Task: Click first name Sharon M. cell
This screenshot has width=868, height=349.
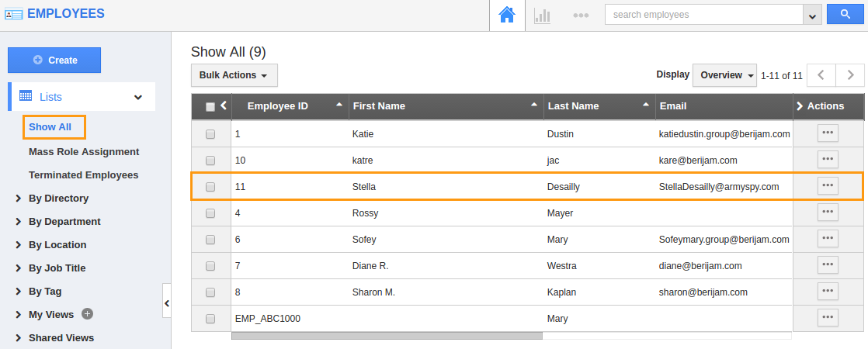Action: point(373,292)
